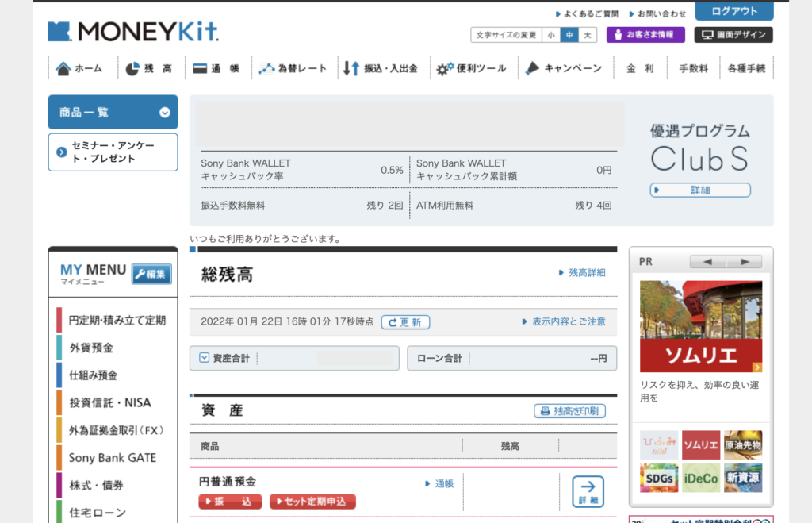Open the 残高 navigation item
Image resolution: width=812 pixels, height=523 pixels.
pyautogui.click(x=148, y=68)
